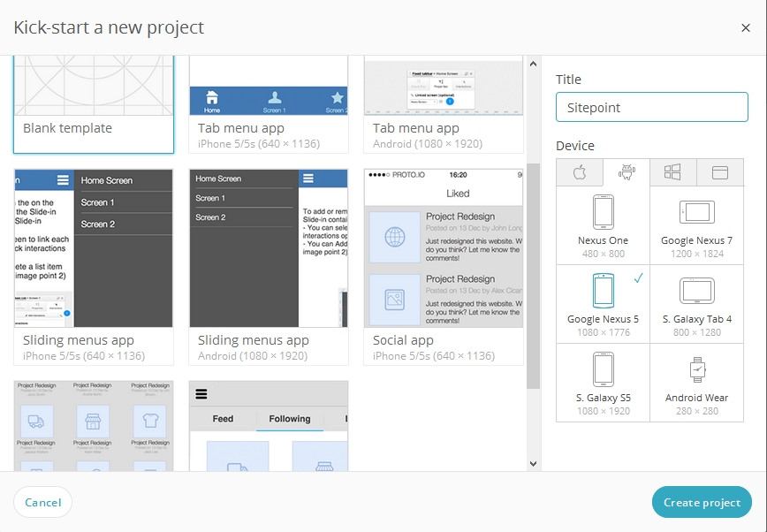The height and width of the screenshot is (532, 767).
Task: Select the Apple iOS device tab
Action: (x=580, y=172)
